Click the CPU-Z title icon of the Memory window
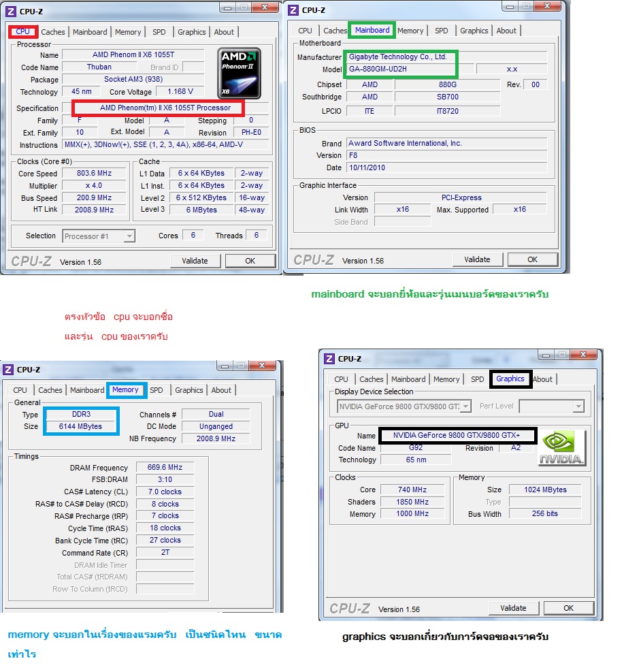The height and width of the screenshot is (672, 624). (8, 370)
